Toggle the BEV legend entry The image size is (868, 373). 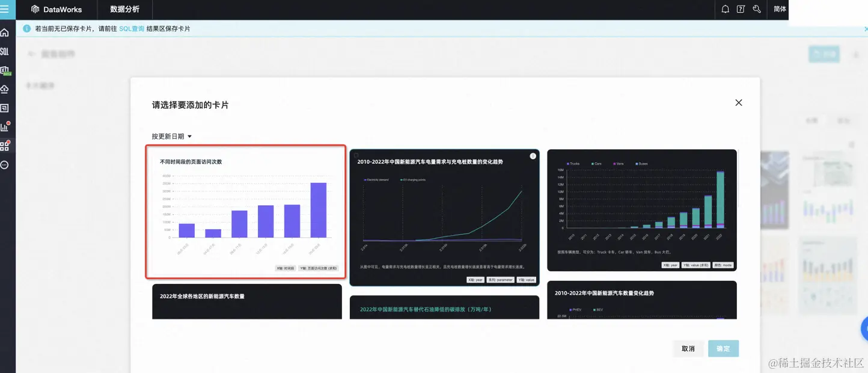tap(598, 310)
